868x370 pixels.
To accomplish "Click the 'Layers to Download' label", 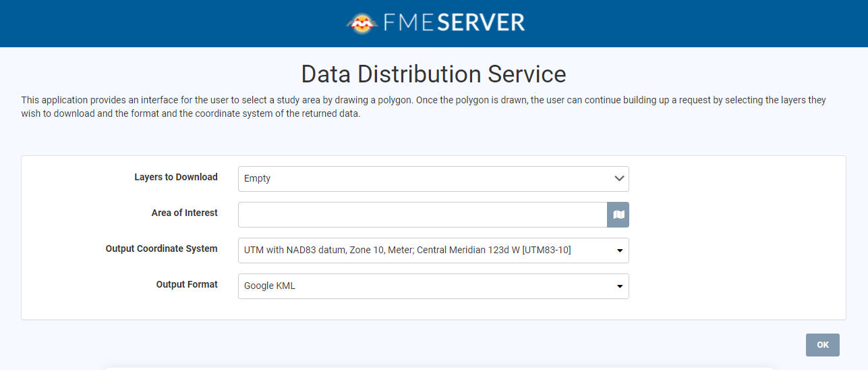I will (x=176, y=177).
